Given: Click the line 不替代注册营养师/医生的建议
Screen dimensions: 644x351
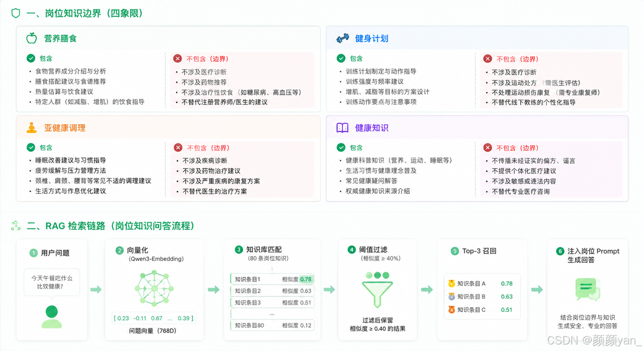Looking at the screenshot, I should [225, 102].
